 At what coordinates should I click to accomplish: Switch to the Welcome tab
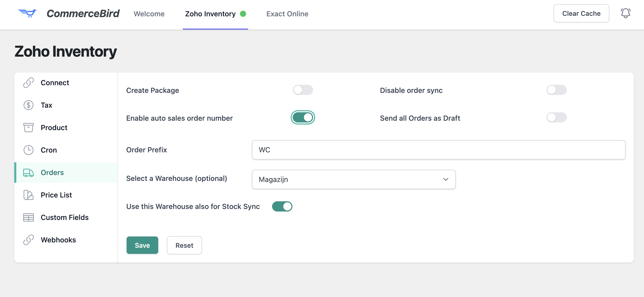click(x=149, y=14)
